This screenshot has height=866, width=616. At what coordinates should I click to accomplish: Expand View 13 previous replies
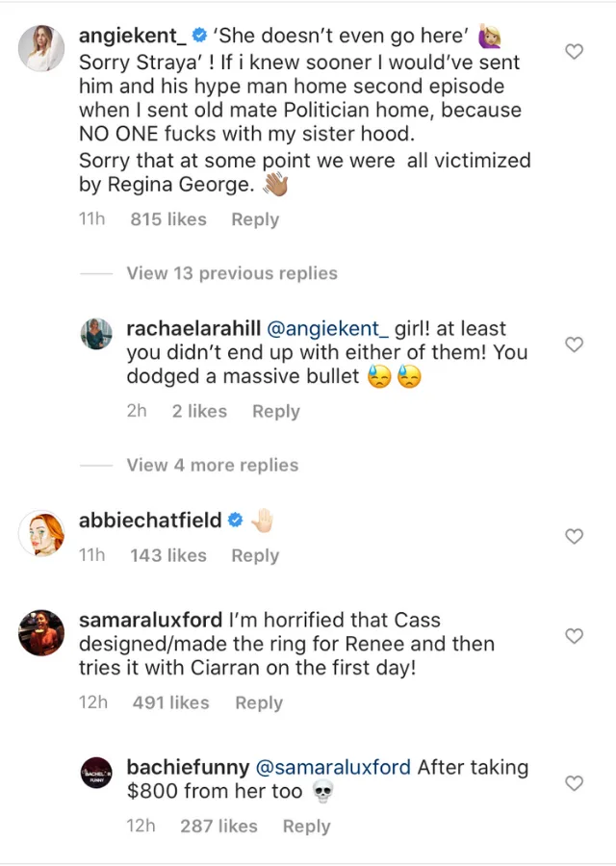point(232,273)
